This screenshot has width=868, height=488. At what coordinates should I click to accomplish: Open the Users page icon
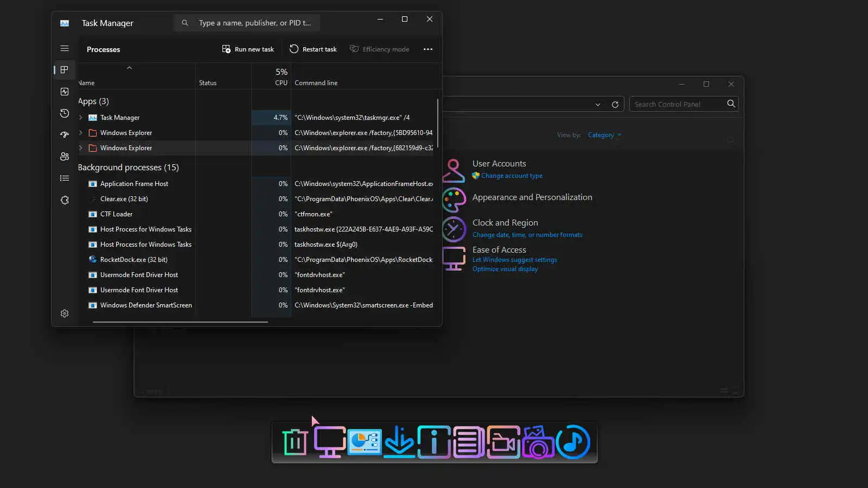(x=65, y=157)
